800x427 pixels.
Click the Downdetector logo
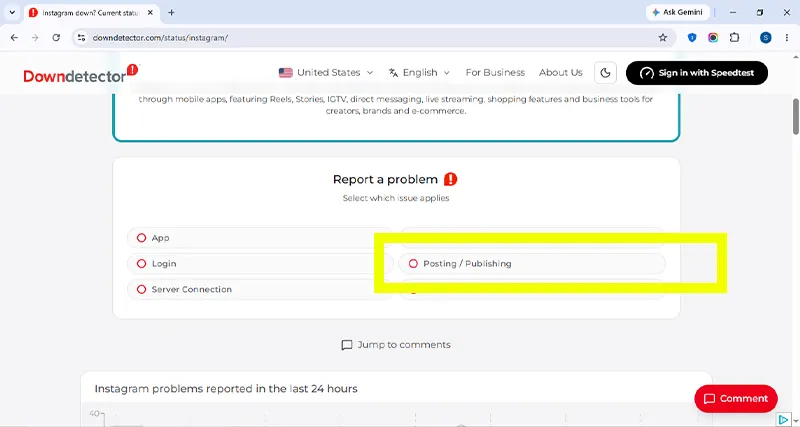click(x=81, y=73)
